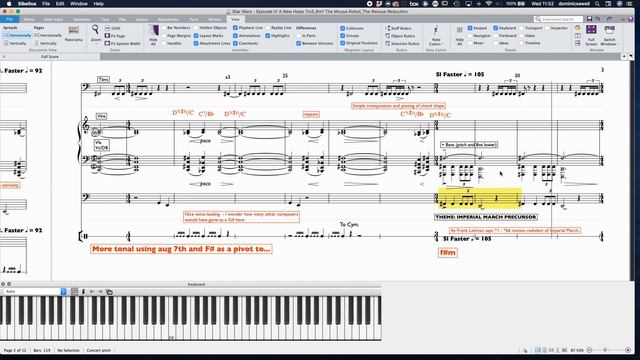Open the Switch Windows menu
640x360 pixels.
[x=609, y=35]
